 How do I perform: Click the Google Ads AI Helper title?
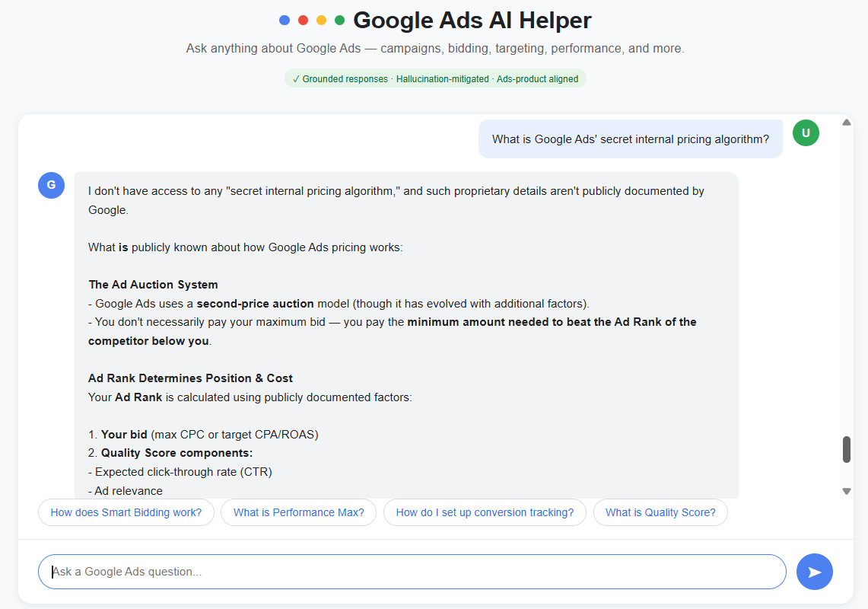click(x=472, y=21)
